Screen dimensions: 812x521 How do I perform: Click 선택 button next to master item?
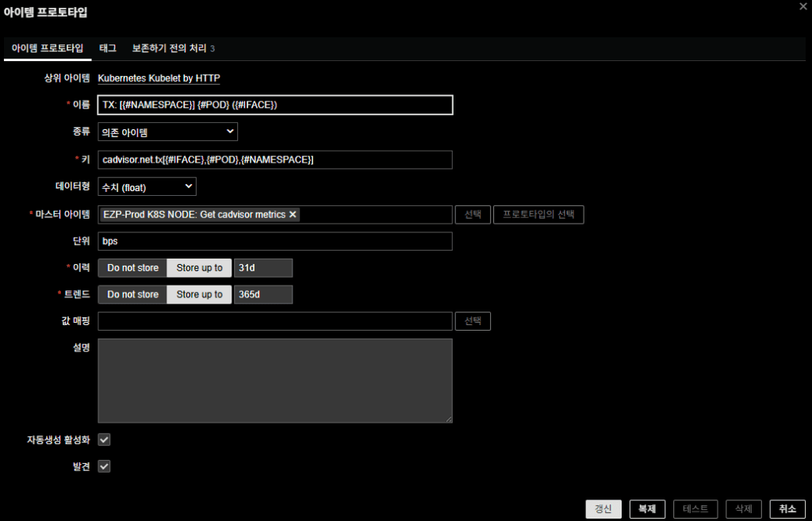(x=473, y=214)
